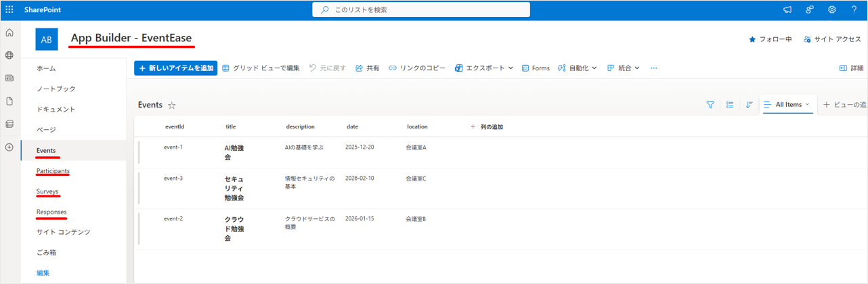Click the megaphone notification icon in header
The height and width of the screenshot is (284, 868).
click(x=787, y=10)
